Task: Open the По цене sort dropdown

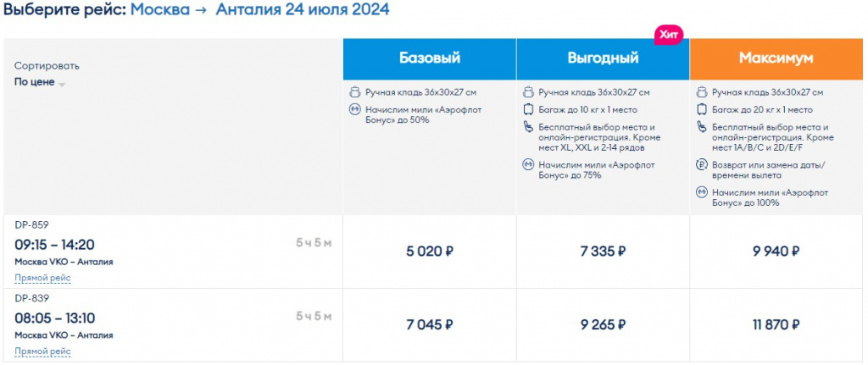Action: point(39,82)
